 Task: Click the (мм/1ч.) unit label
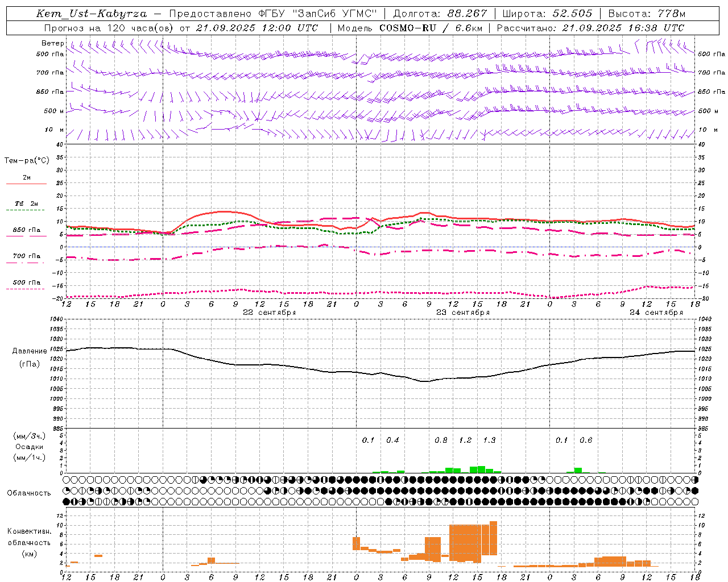[29, 457]
